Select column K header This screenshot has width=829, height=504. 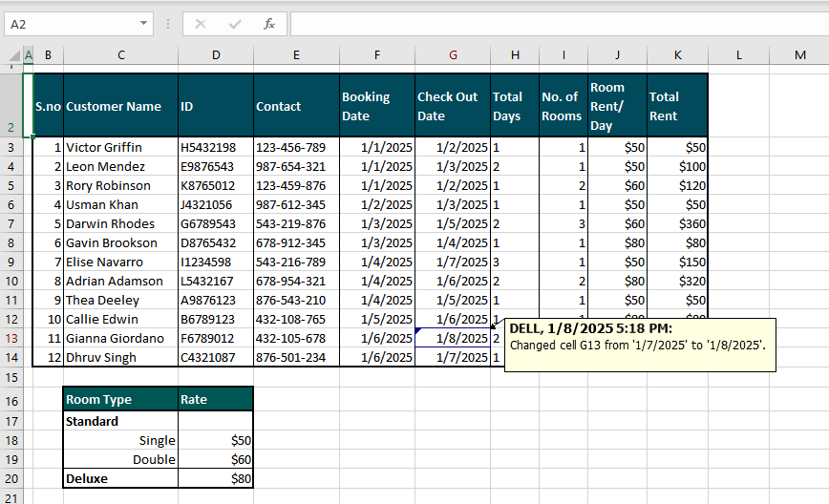click(x=677, y=55)
